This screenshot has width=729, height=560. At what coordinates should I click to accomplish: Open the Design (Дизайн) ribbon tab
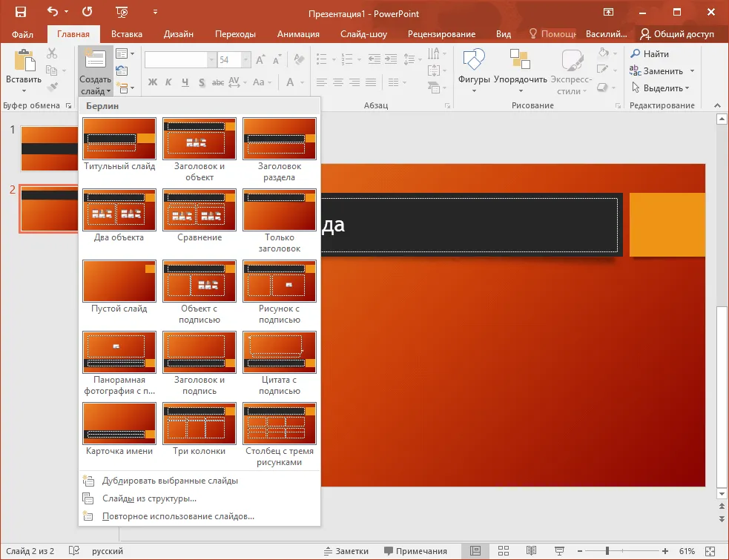point(178,34)
